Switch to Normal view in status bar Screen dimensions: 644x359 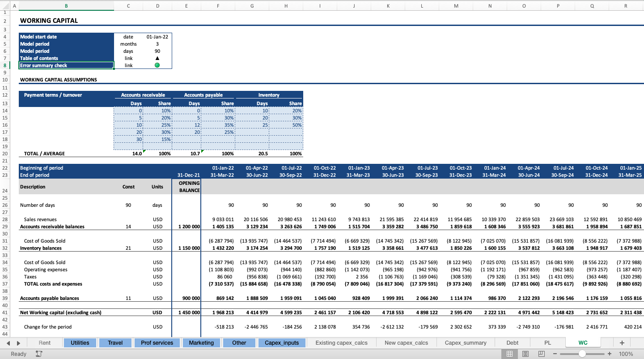pyautogui.click(x=509, y=354)
